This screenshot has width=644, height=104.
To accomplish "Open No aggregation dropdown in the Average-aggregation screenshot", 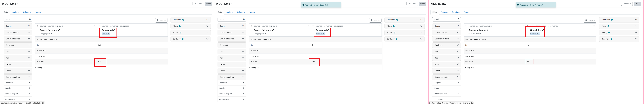I will (x=46, y=34).
